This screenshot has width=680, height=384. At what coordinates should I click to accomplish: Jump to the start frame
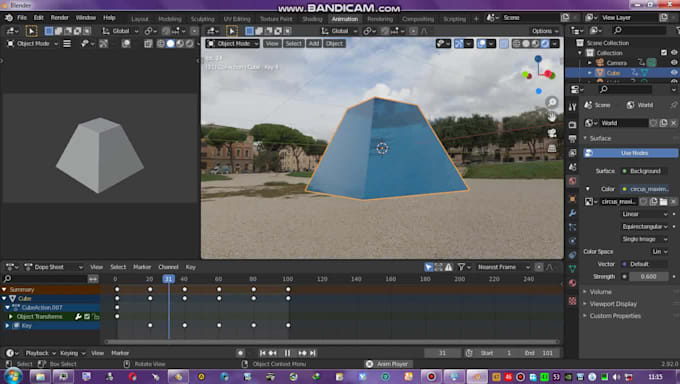263,353
